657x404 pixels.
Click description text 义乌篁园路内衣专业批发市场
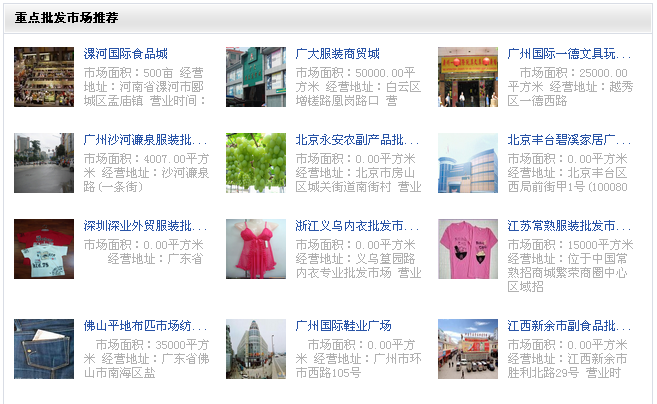coord(355,266)
